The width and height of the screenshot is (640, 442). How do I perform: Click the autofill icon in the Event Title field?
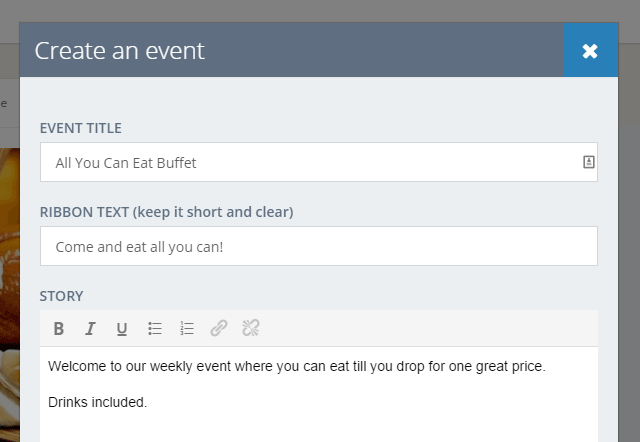tap(589, 162)
